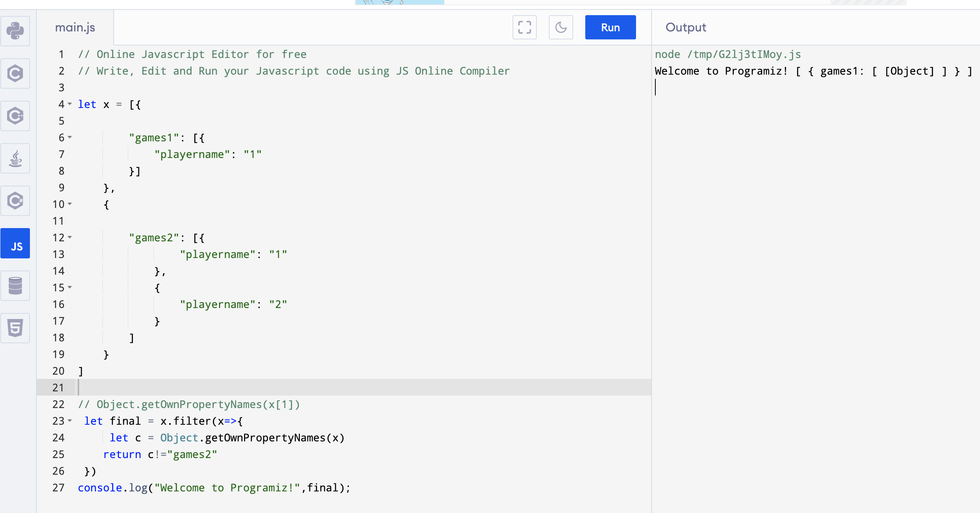This screenshot has height=513, width=980.
Task: Collapse the filter callback fold at line 23
Action: click(x=70, y=421)
